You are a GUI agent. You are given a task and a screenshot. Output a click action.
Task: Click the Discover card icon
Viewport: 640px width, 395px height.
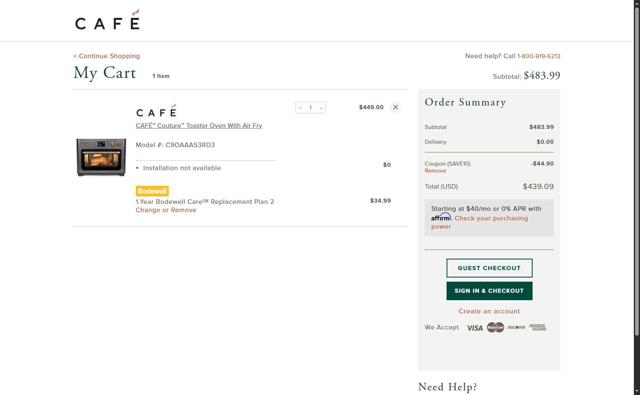pos(516,327)
